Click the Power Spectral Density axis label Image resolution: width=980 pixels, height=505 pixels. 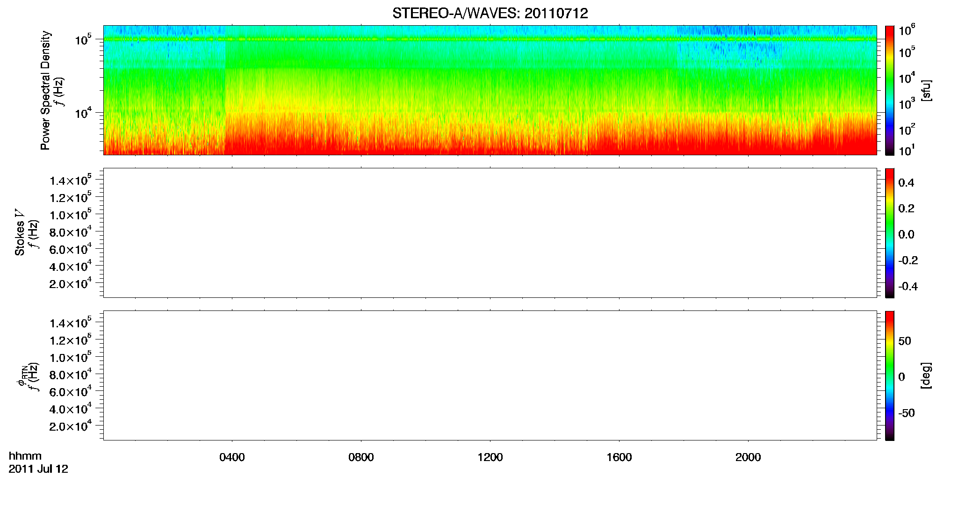click(45, 90)
